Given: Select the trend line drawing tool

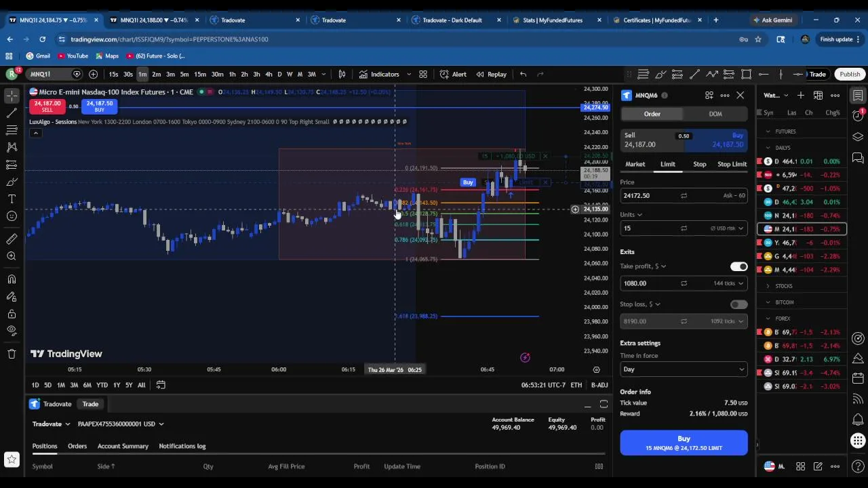Looking at the screenshot, I should [x=12, y=113].
